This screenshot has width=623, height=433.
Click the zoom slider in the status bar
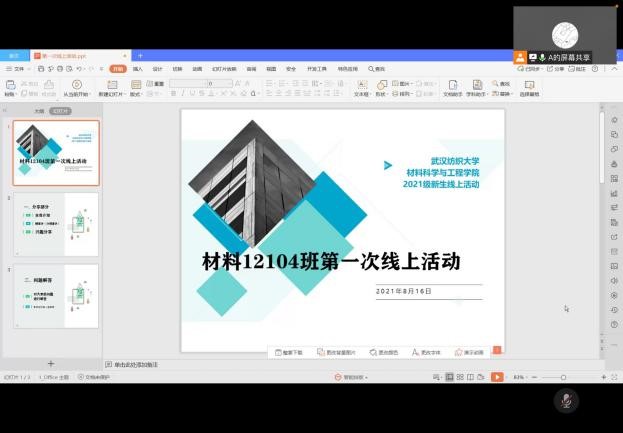(x=563, y=377)
